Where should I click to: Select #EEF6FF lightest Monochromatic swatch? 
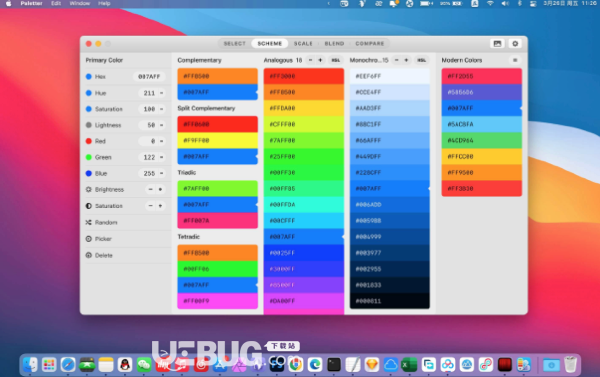click(x=390, y=76)
